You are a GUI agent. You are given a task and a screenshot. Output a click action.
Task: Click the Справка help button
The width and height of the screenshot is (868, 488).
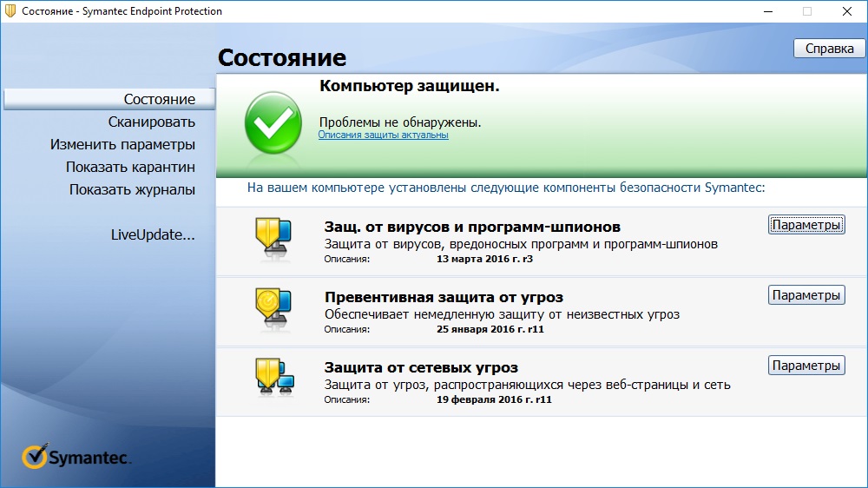pos(829,49)
